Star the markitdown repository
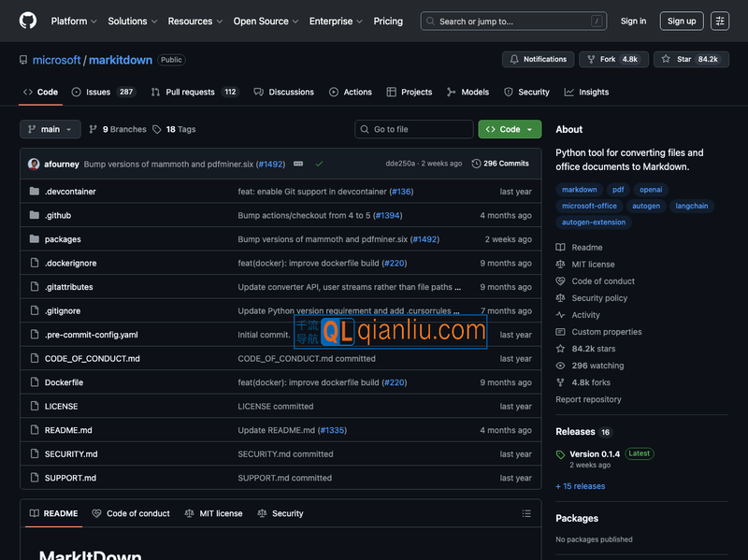The image size is (748, 560). pos(690,59)
